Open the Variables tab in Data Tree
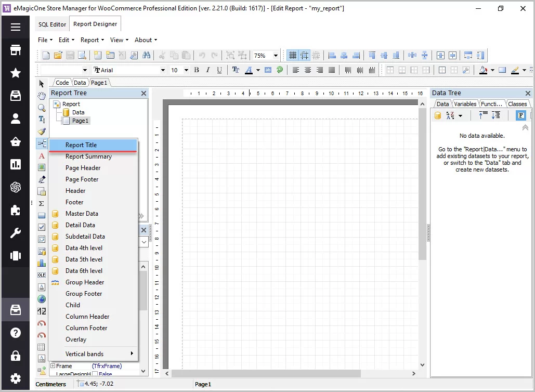Image resolution: width=535 pixels, height=392 pixels. 465,104
